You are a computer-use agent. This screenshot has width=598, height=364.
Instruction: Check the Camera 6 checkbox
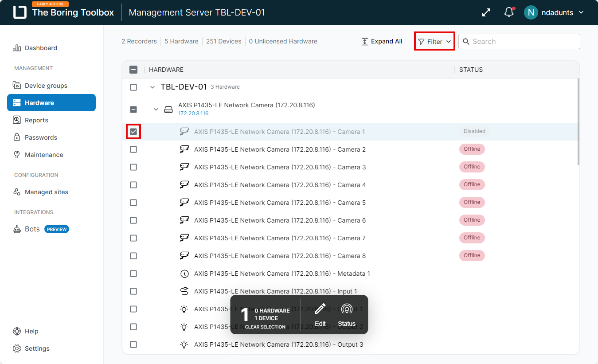[x=133, y=220]
